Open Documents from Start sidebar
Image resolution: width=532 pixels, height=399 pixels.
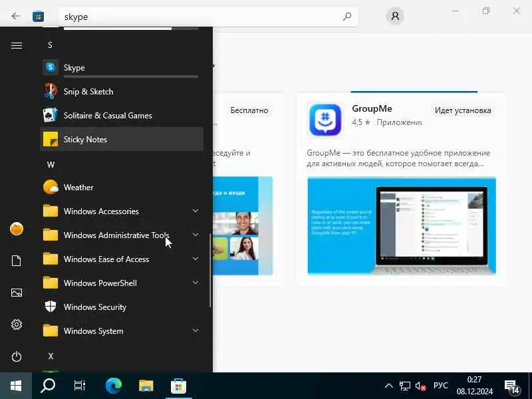[x=16, y=261]
